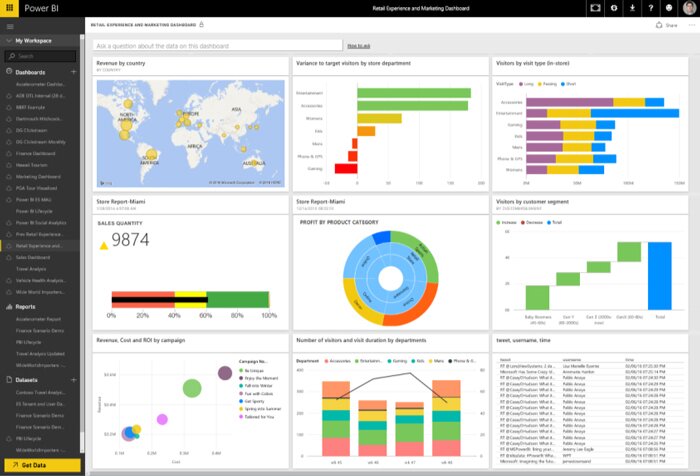This screenshot has width=700, height=476.
Task: Open the user profile picture
Action: [689, 8]
